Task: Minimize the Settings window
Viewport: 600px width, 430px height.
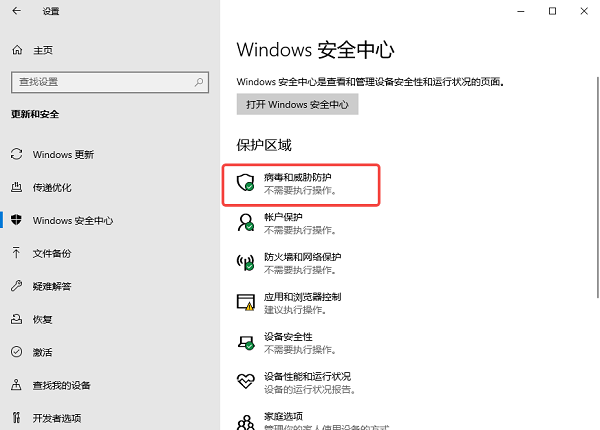Action: [521, 11]
